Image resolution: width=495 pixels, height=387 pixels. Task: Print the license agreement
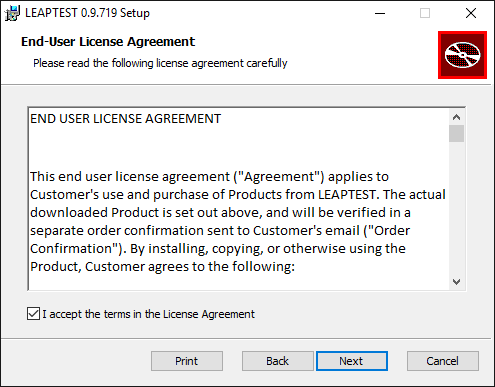tap(187, 361)
